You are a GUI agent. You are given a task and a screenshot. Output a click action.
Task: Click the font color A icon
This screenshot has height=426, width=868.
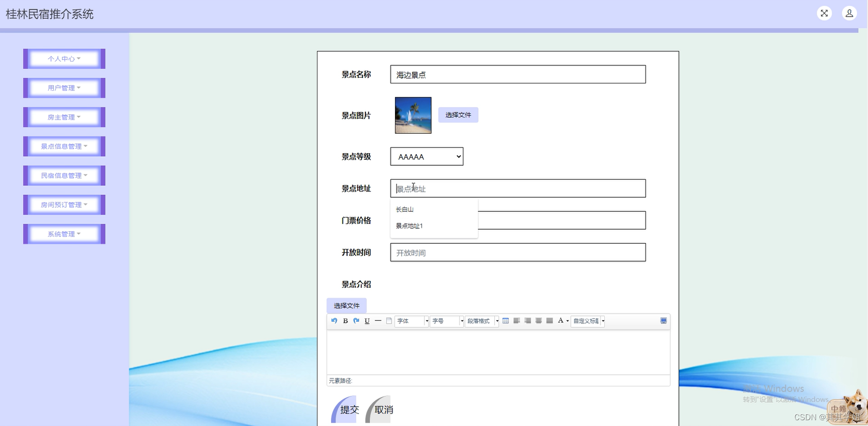coord(561,321)
